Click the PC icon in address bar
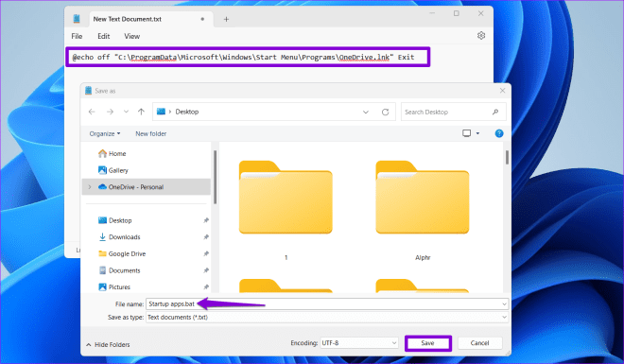624x364 pixels. tap(161, 112)
